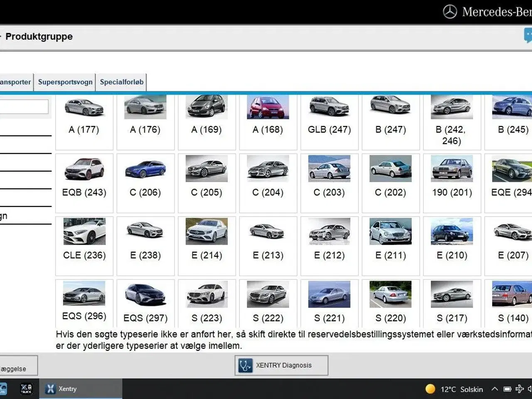Show hidden system tray icons chevron
Screen dimensions: 532x399
(495, 389)
